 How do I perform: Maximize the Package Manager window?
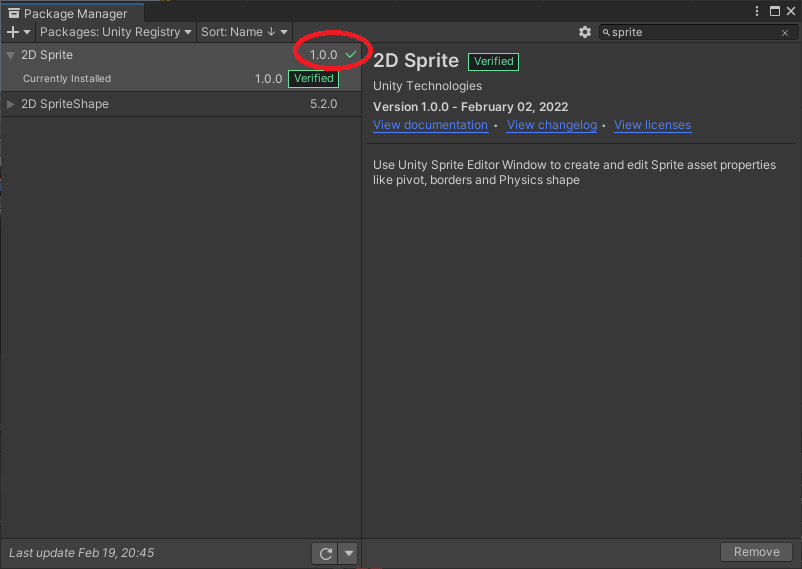pyautogui.click(x=775, y=11)
